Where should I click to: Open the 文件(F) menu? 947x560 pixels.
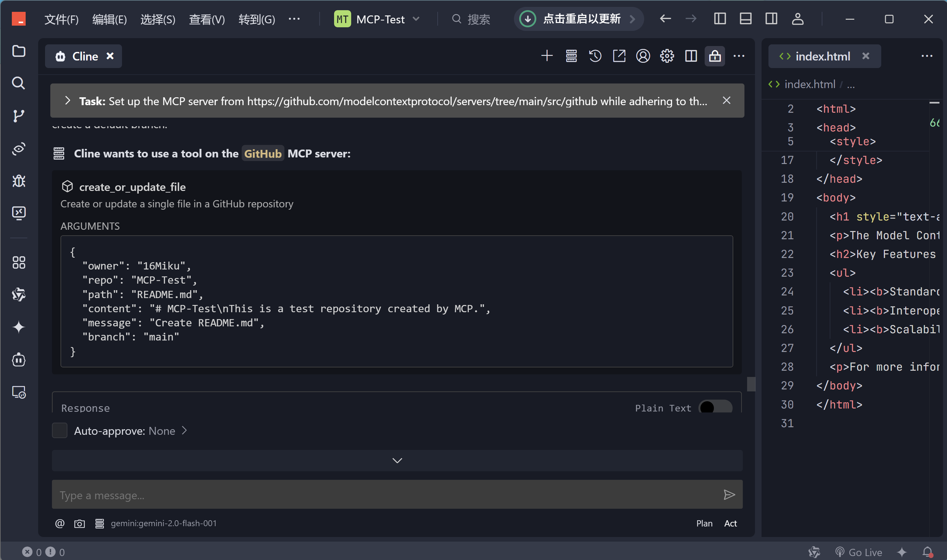pyautogui.click(x=61, y=19)
